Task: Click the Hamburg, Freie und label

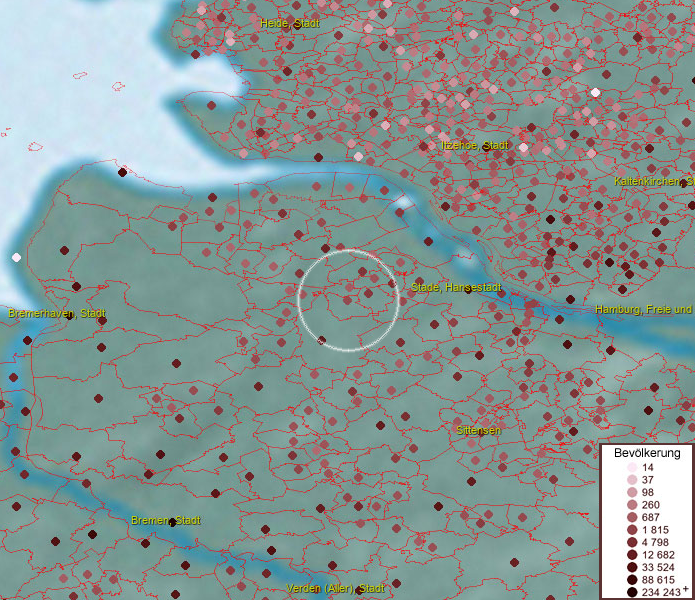Action: point(644,309)
